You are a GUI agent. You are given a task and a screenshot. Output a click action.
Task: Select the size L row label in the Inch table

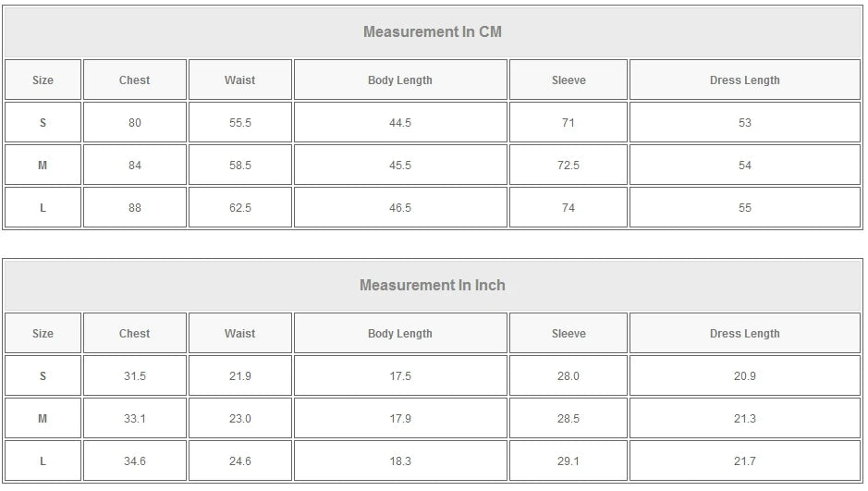(x=43, y=461)
